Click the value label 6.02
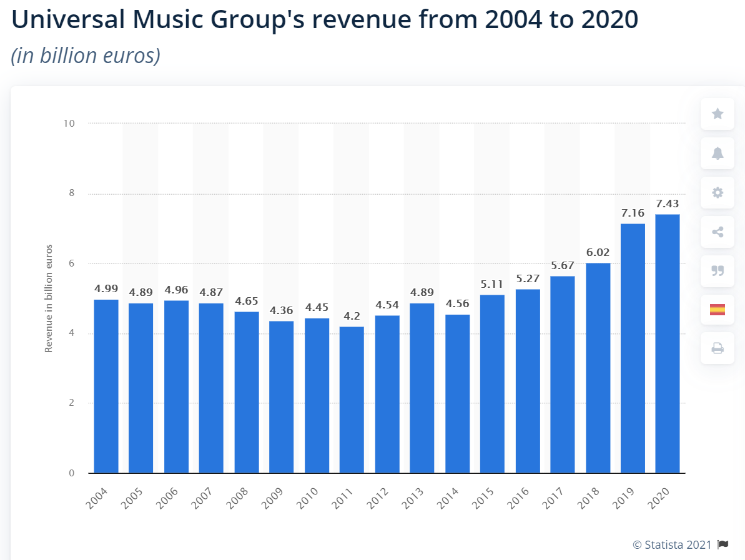The image size is (745, 560). pos(598,252)
